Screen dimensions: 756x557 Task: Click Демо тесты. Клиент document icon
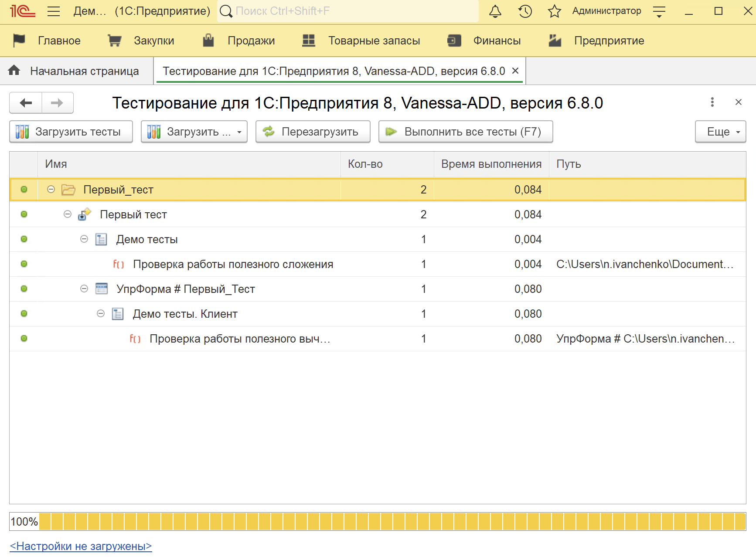[118, 314]
